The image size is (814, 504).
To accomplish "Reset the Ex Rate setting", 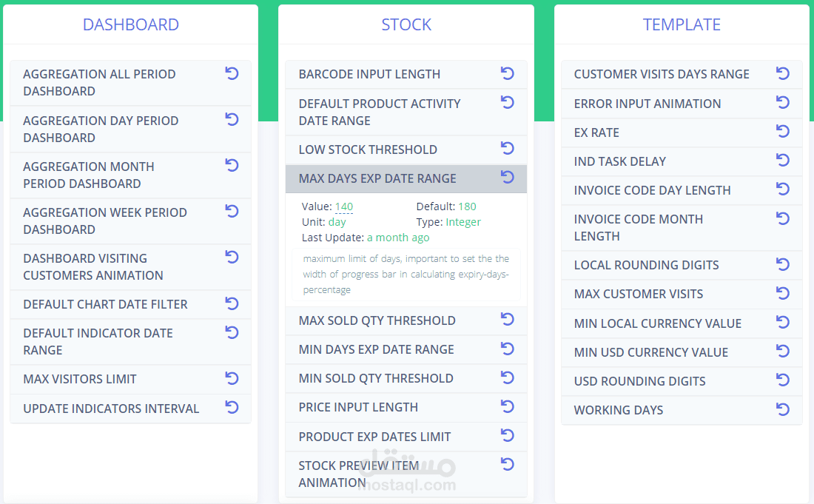I will [x=782, y=132].
